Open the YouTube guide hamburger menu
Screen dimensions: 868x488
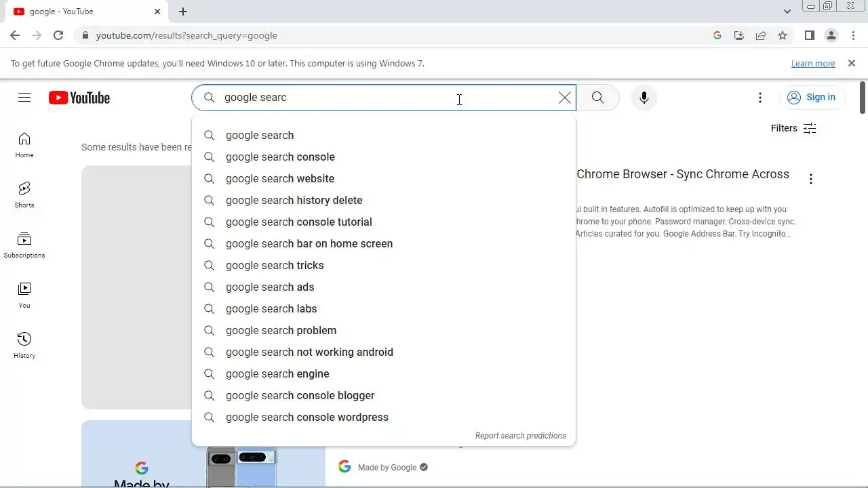coord(24,98)
